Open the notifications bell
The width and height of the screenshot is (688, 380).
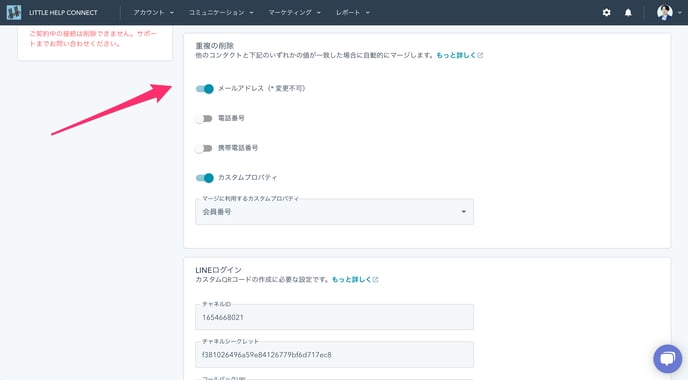628,12
